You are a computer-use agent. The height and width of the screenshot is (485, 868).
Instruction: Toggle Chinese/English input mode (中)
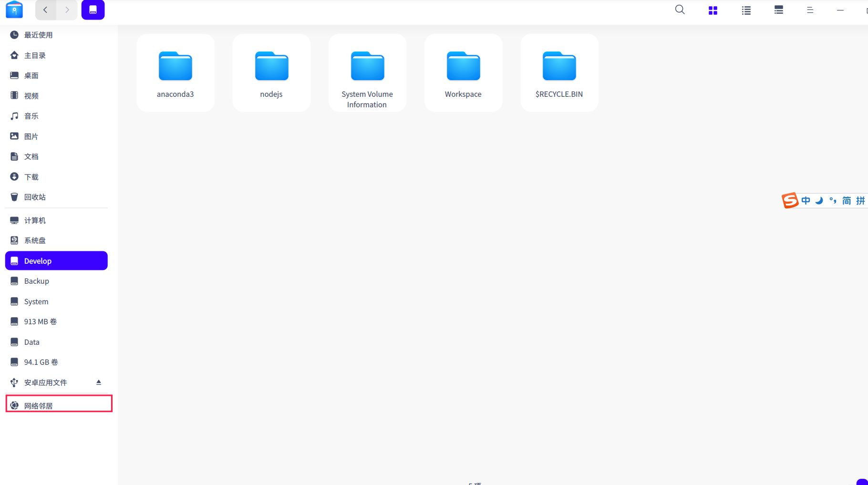pos(806,201)
